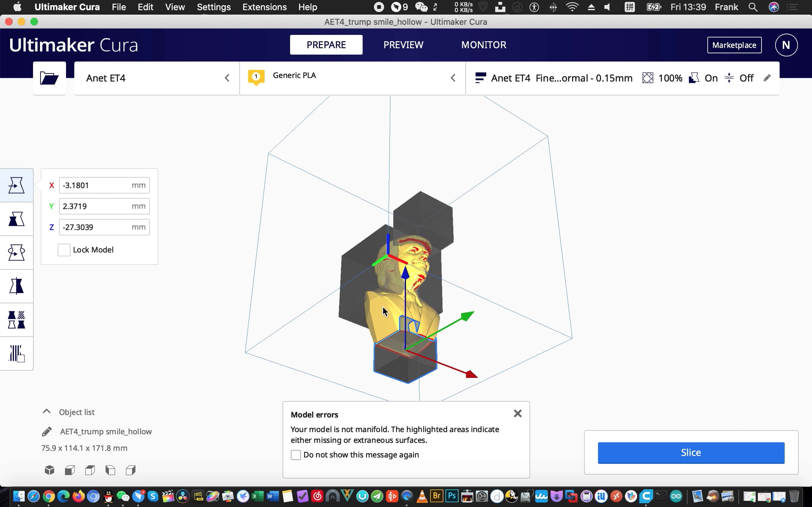This screenshot has width=812, height=507.
Task: Open the print settings profile panel
Action: click(x=622, y=78)
